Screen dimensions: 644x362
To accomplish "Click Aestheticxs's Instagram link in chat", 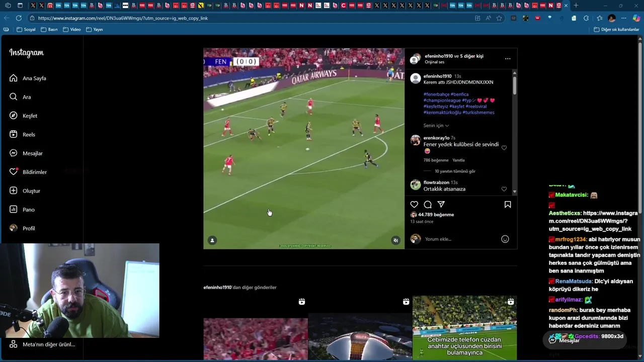I will 593,221.
